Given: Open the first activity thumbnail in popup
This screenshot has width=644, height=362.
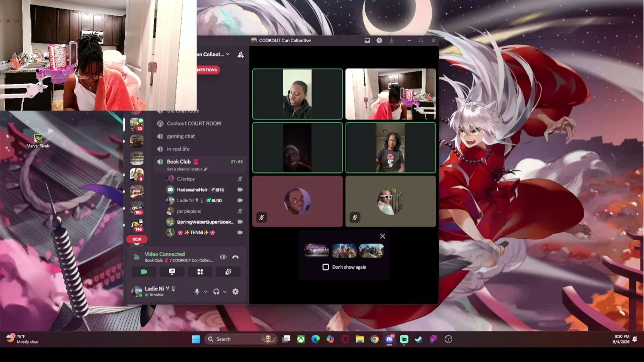Looking at the screenshot, I should point(316,250).
